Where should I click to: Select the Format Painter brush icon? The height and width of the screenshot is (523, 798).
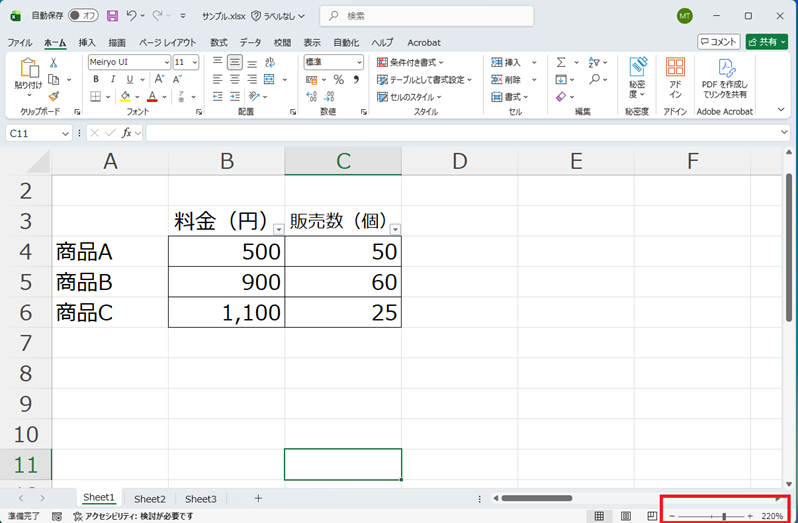coord(54,97)
